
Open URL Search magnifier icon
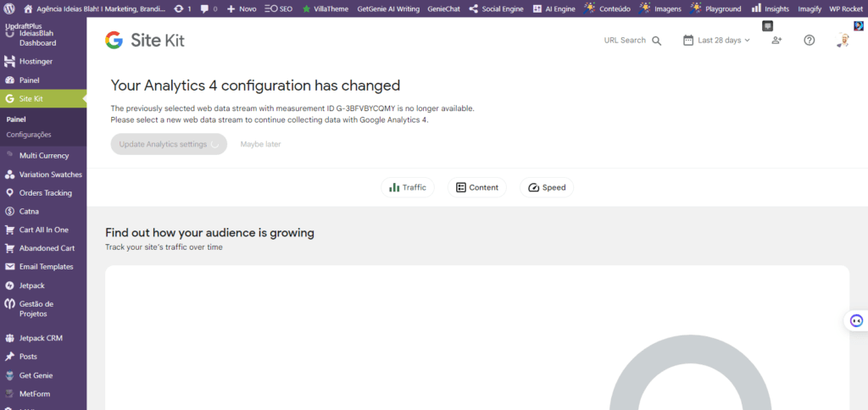(x=657, y=41)
